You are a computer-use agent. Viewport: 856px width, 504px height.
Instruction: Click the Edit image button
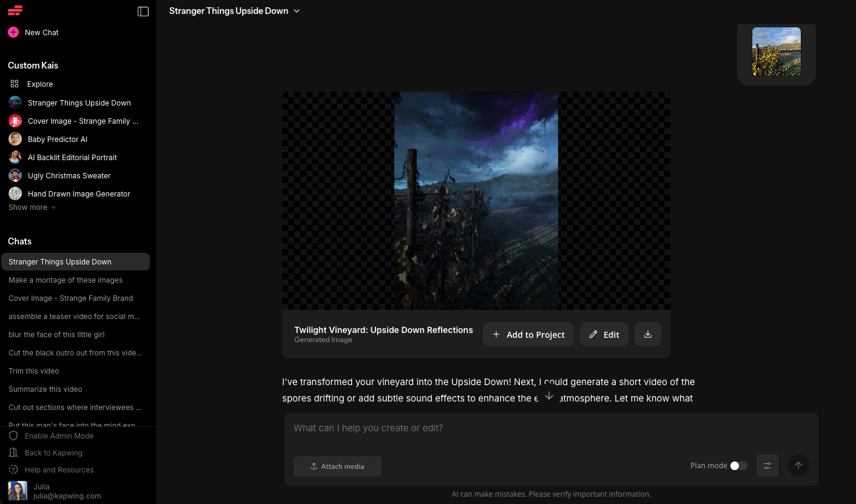pos(604,334)
